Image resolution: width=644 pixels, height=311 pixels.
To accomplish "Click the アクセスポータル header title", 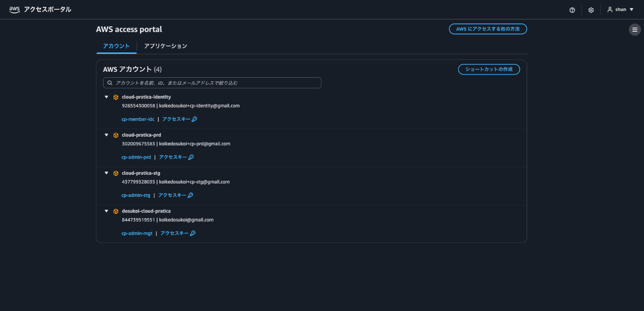I will tap(47, 10).
